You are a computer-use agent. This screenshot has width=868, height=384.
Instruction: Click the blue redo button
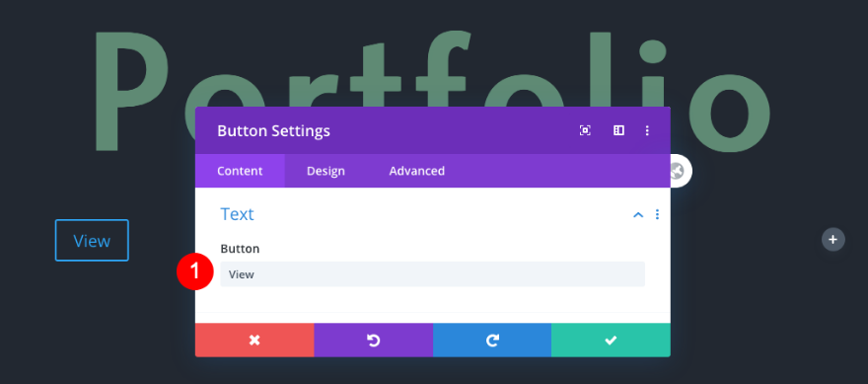(492, 341)
